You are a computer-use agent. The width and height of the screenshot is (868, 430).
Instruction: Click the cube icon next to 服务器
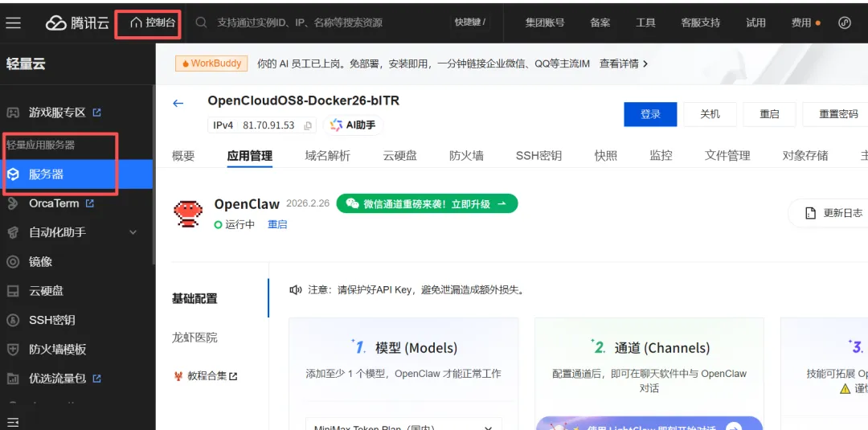point(13,174)
